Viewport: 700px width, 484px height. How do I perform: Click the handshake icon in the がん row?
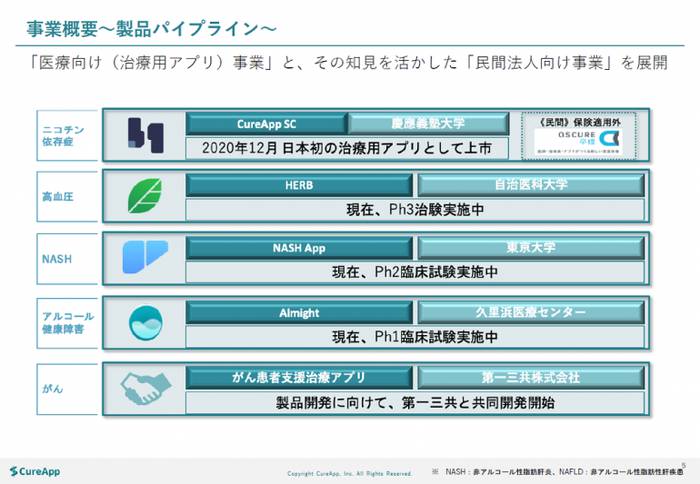[x=146, y=388]
